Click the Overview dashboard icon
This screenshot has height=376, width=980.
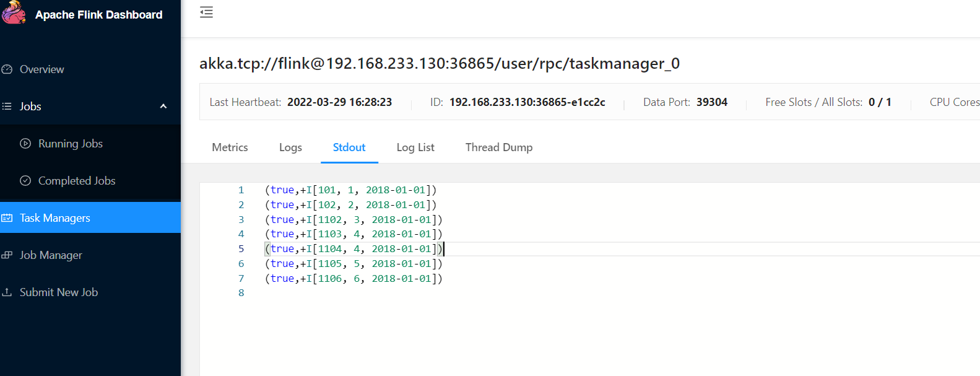click(7, 69)
